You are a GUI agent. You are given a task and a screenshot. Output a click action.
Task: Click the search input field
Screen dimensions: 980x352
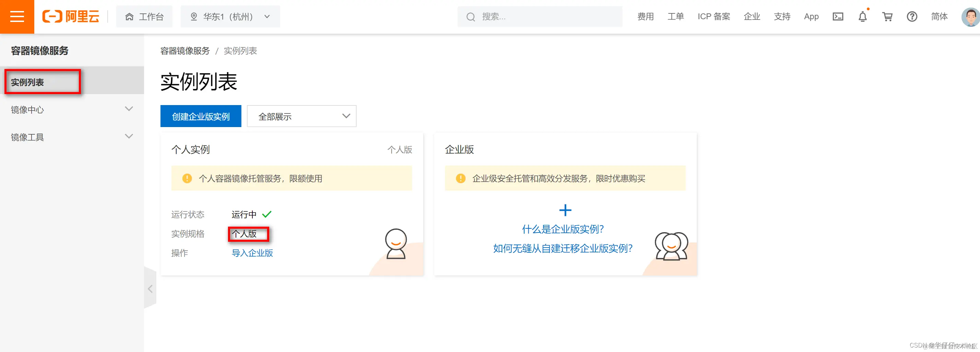[x=539, y=16]
